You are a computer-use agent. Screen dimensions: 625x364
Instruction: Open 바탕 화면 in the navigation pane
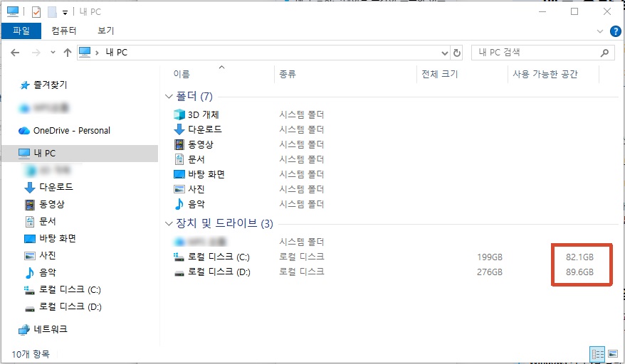tap(50, 239)
